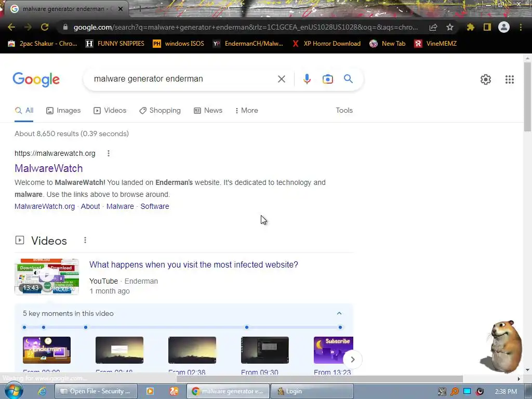Open the MalwareWatch.org sitelink

45,206
